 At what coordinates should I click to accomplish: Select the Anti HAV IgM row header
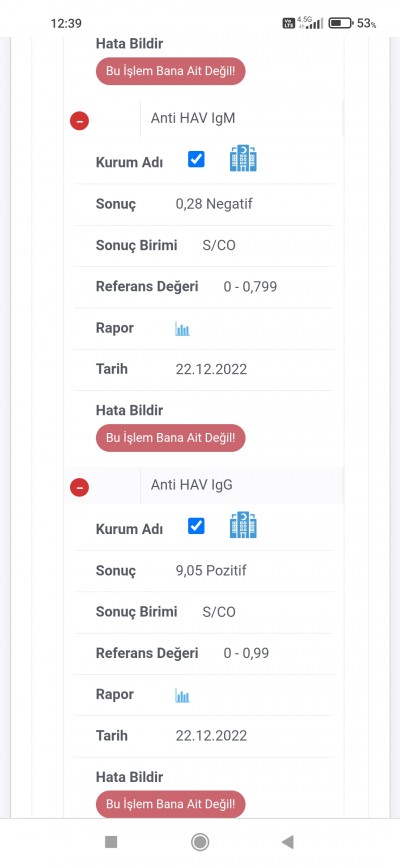click(x=203, y=118)
